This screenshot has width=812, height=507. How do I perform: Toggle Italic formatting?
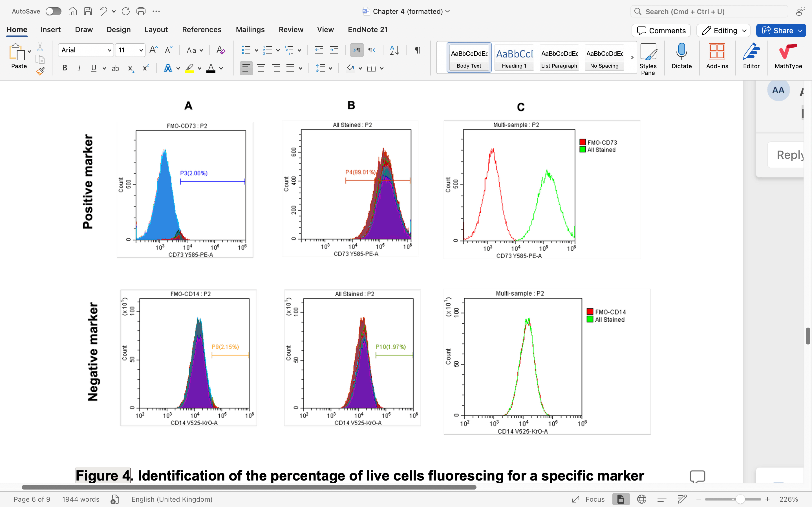coord(79,68)
